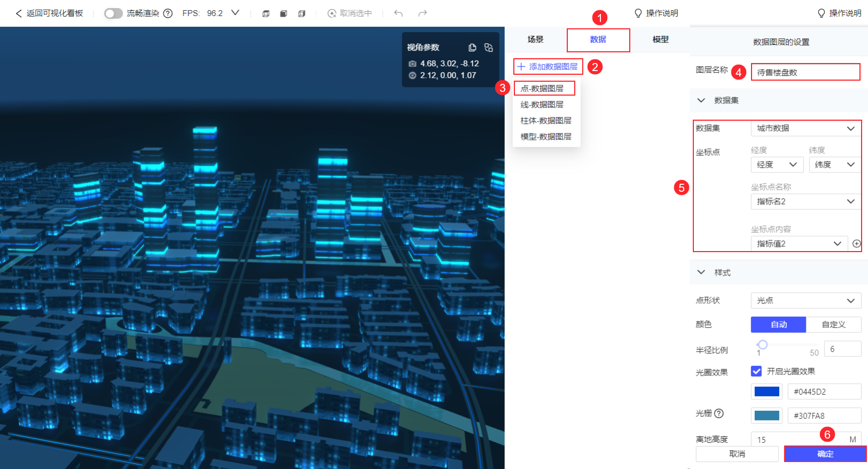
Task: Click the camera position icon in 视角参数
Action: click(412, 64)
